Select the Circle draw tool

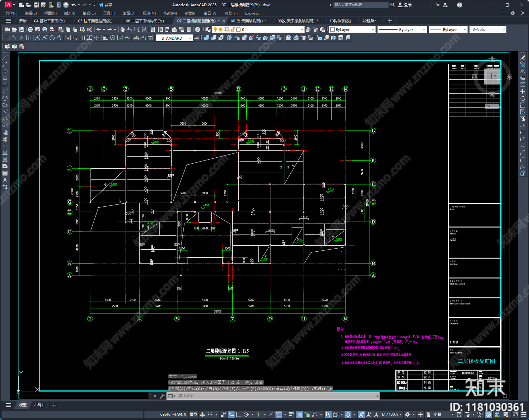pyautogui.click(x=5, y=98)
